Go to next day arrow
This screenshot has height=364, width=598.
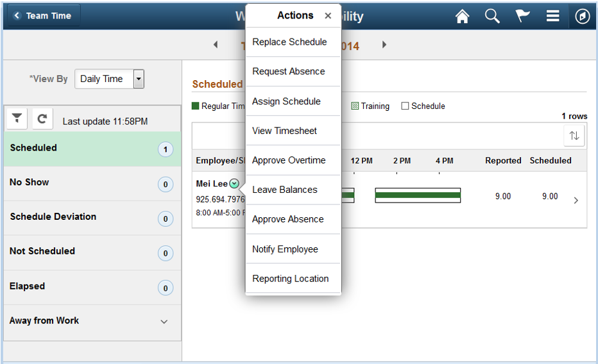tap(384, 45)
